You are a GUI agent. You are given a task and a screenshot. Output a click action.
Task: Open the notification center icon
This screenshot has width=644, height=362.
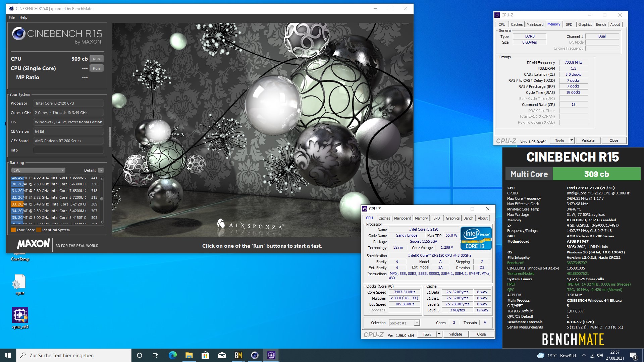[633, 355]
